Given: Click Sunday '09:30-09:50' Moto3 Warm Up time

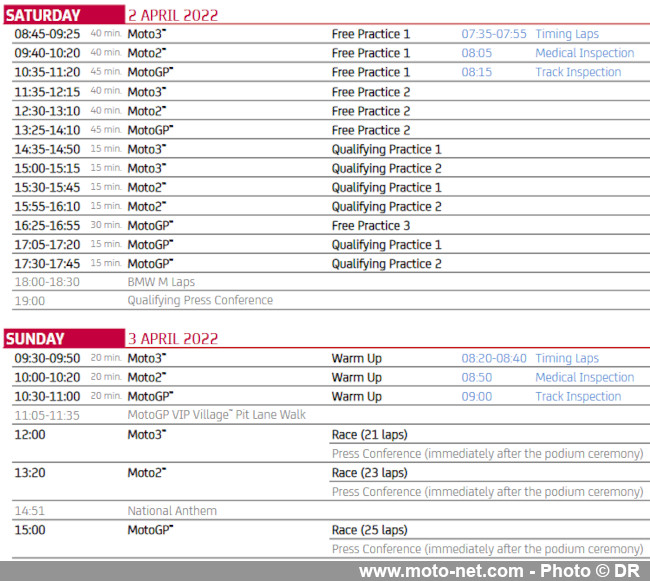Looking at the screenshot, I should (x=47, y=358).
